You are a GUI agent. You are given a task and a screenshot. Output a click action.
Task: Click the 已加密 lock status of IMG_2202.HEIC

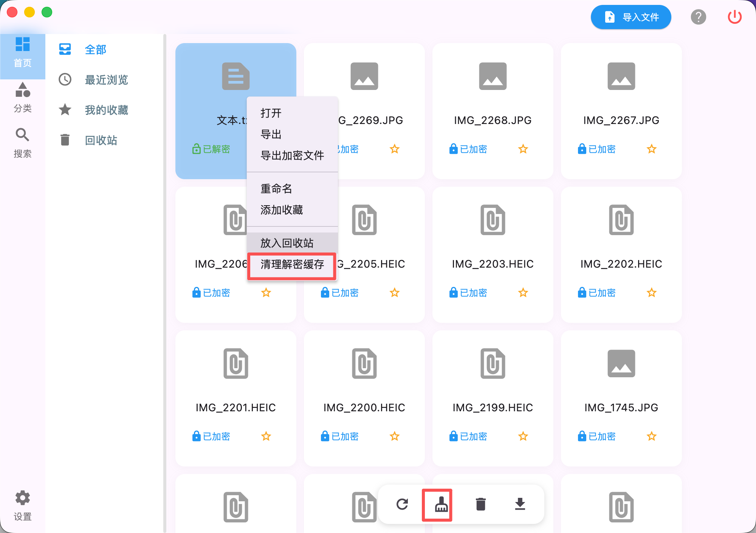[596, 293]
